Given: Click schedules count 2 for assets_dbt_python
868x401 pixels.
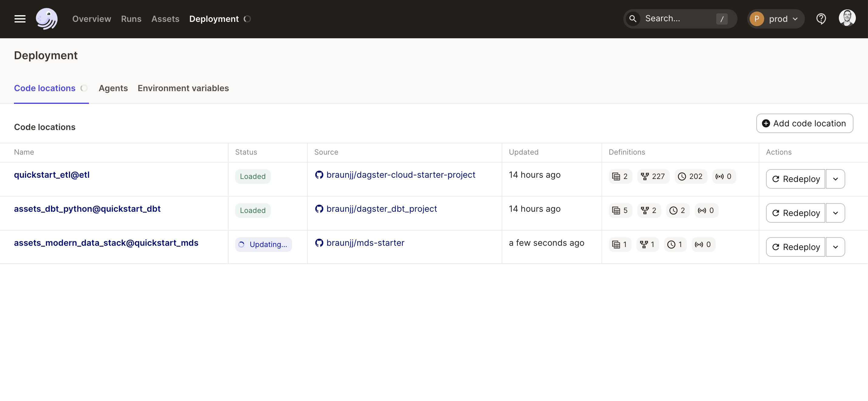Looking at the screenshot, I should tap(677, 211).
